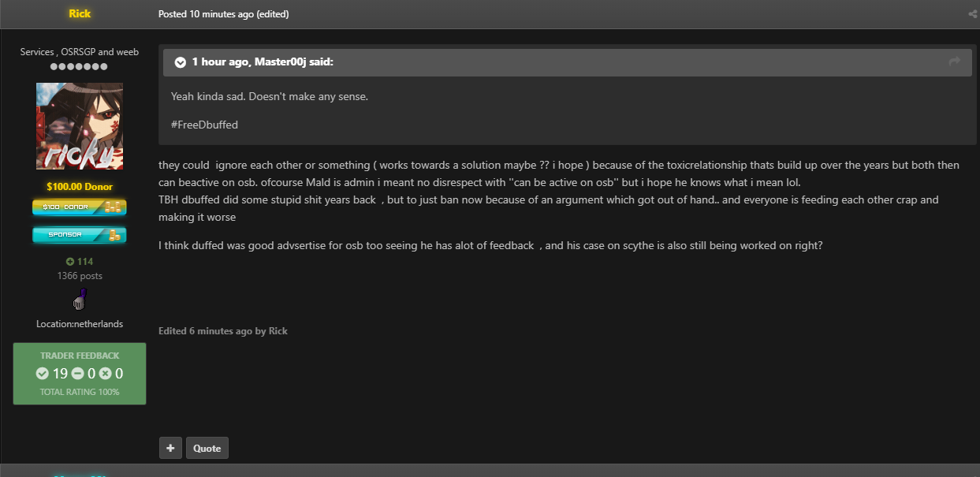Viewport: 980px width, 477px height.
Task: Open Rick's profile from username
Action: 80,13
